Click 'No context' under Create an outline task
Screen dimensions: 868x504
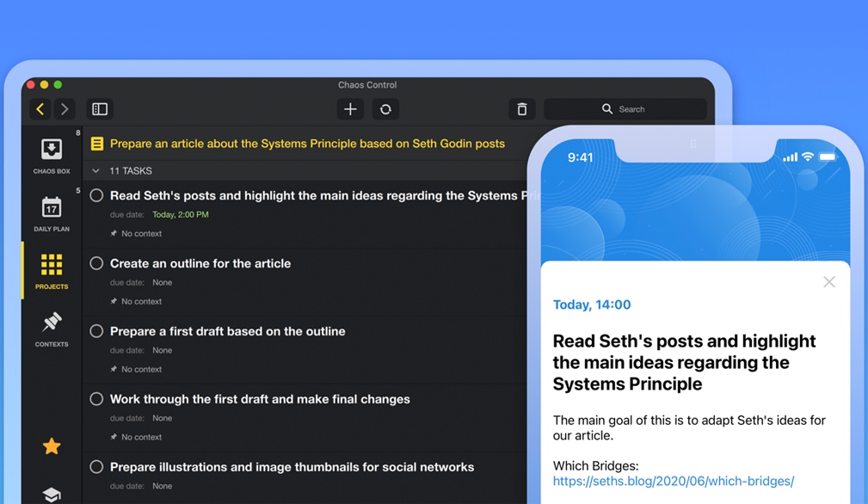141,301
